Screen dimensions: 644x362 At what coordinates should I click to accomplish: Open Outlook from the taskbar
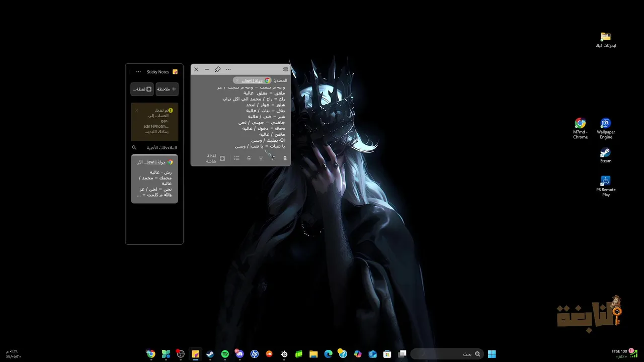pos(373,354)
